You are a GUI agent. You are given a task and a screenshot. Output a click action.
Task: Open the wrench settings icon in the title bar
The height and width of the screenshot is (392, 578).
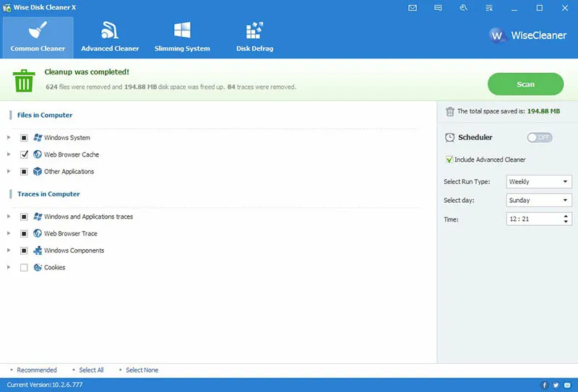point(463,8)
